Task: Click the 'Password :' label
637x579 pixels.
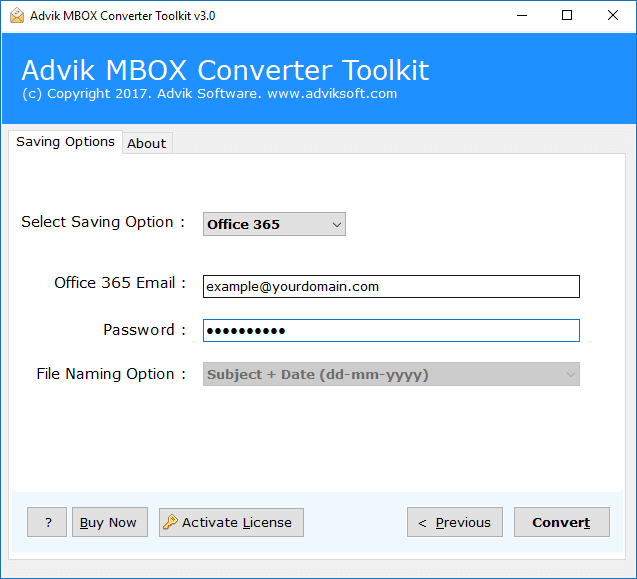Action: [145, 330]
